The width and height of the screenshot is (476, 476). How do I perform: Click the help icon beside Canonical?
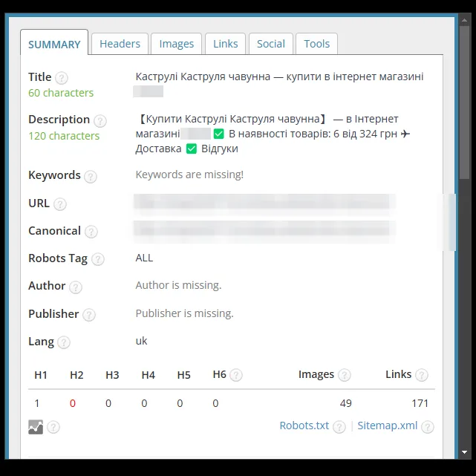(x=91, y=232)
